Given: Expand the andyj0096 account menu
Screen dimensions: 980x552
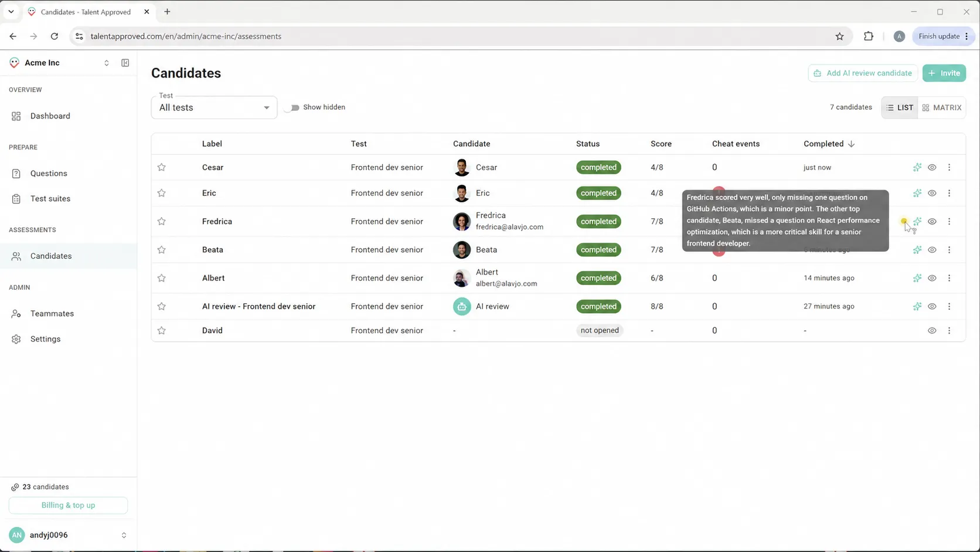Looking at the screenshot, I should point(124,535).
